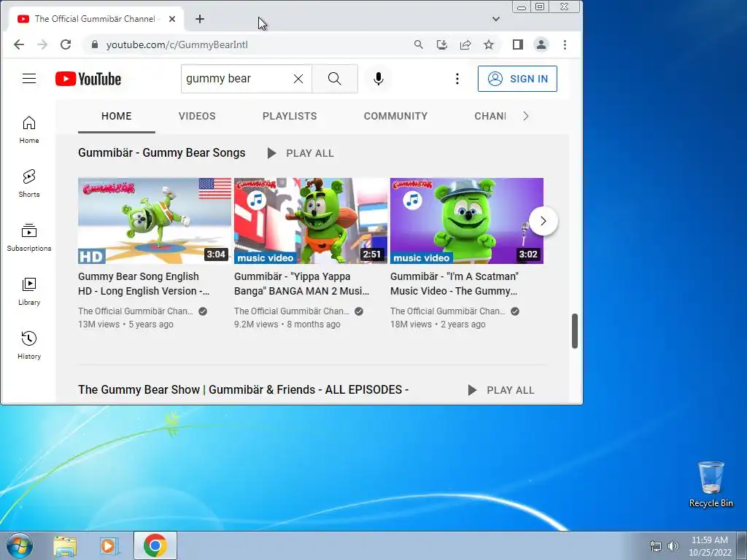
Task: Click the Yippa Yappa Banga video title
Action: [x=301, y=284]
